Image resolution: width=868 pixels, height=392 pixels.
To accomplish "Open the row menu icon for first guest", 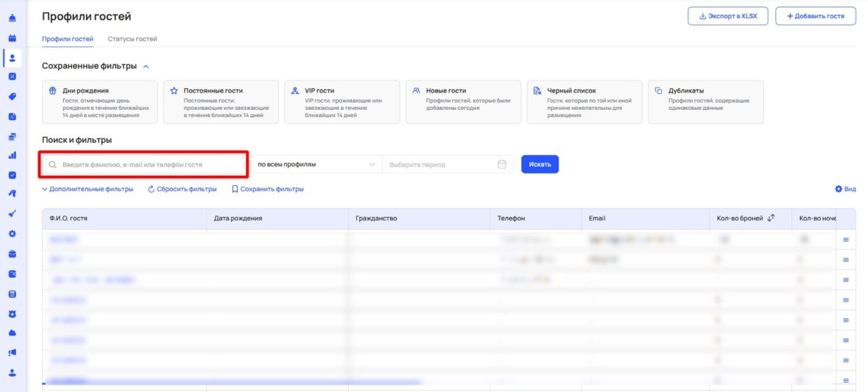I will pyautogui.click(x=846, y=240).
